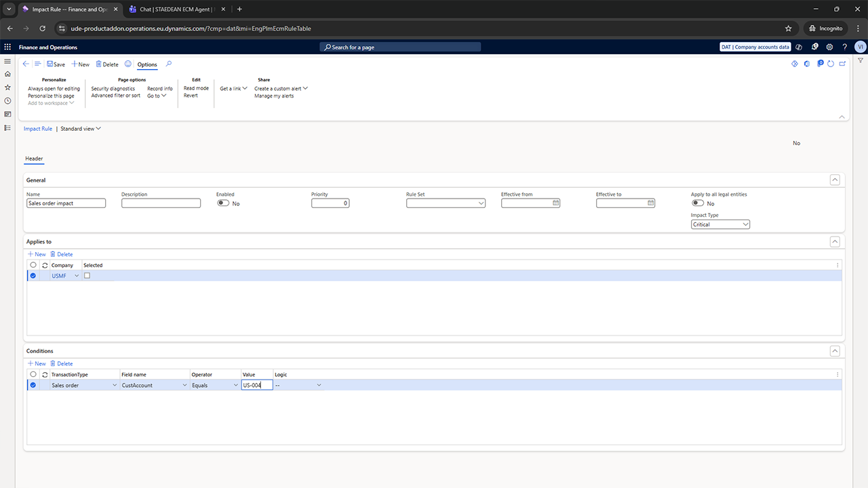Open the filter funnel on the right edge
868x488 pixels.
pos(861,61)
